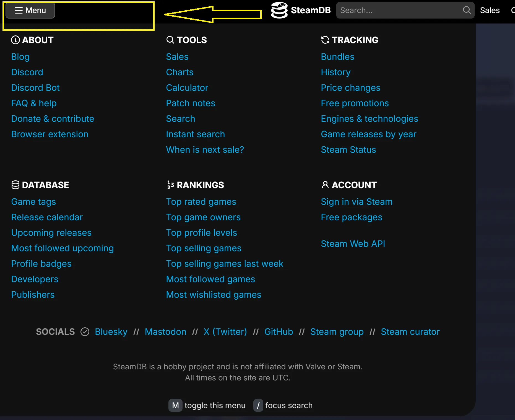The image size is (515, 420).
Task: Browse Developers list
Action: 35,279
